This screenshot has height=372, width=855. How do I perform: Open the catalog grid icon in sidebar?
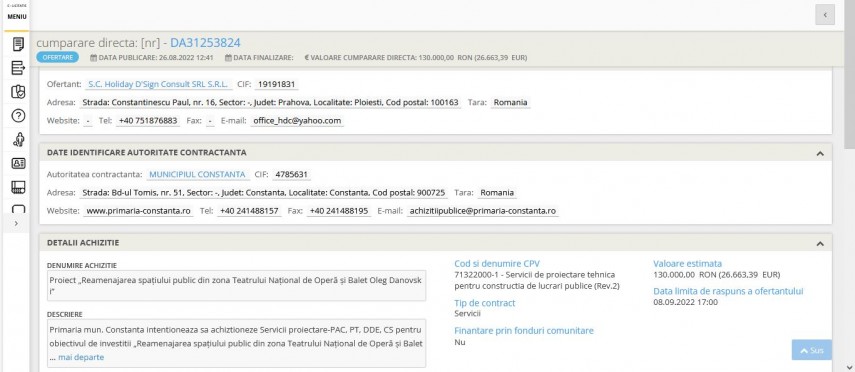[x=18, y=187]
